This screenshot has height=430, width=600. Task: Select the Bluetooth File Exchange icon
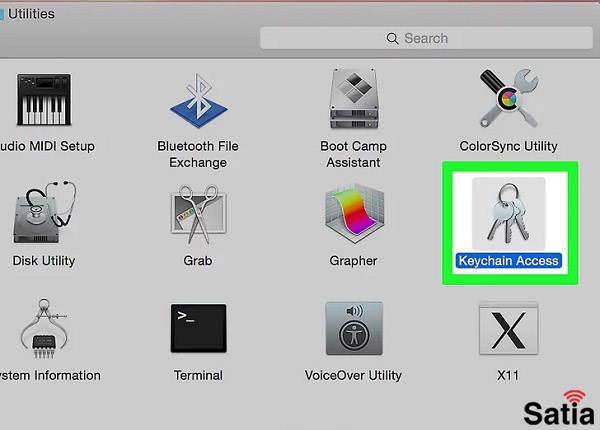click(199, 101)
